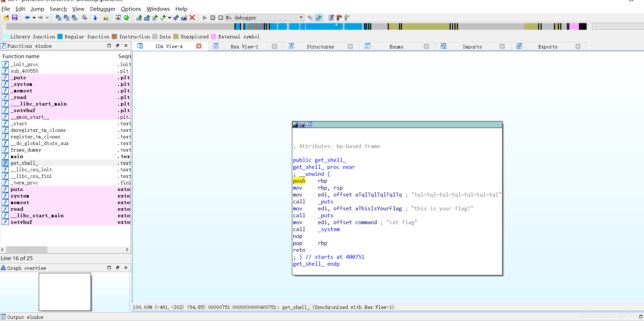Open the forward-jump history dropdown arrow

pyautogui.click(x=47, y=18)
